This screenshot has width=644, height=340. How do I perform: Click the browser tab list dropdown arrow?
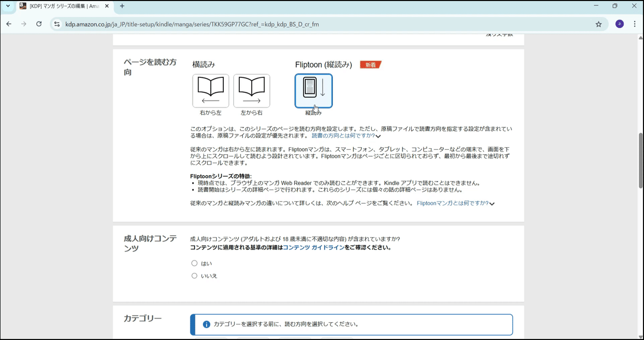pyautogui.click(x=8, y=7)
